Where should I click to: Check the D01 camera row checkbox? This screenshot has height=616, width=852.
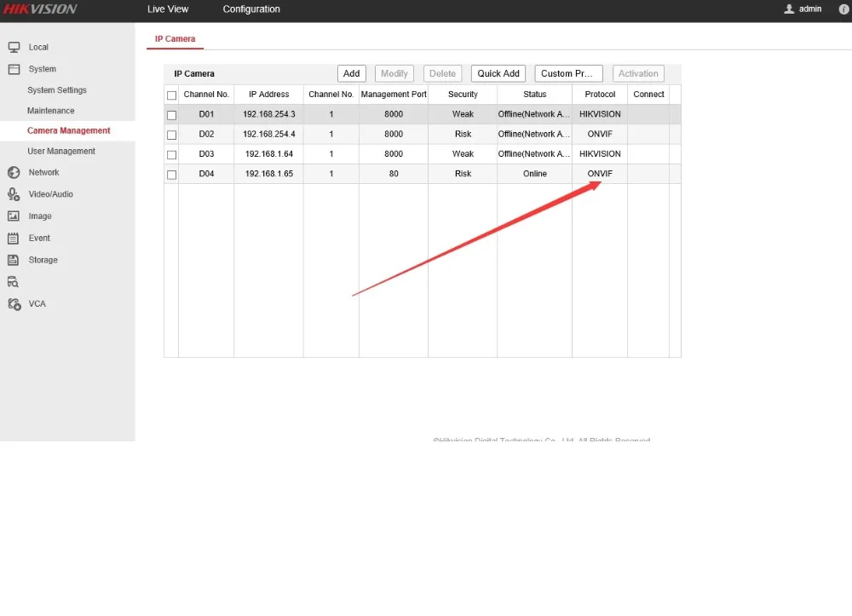tap(172, 115)
